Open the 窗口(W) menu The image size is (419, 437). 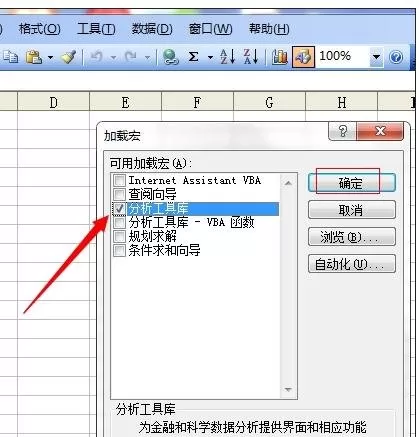click(x=210, y=29)
